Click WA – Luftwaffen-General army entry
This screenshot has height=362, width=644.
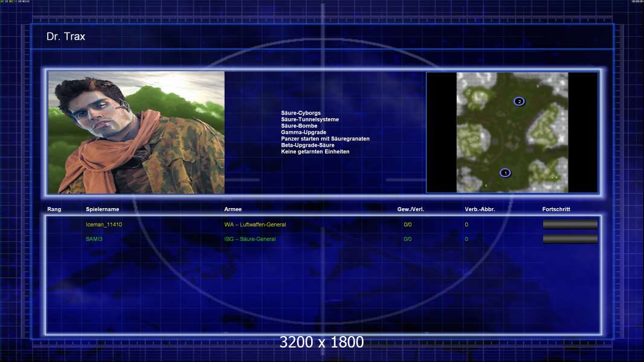255,224
